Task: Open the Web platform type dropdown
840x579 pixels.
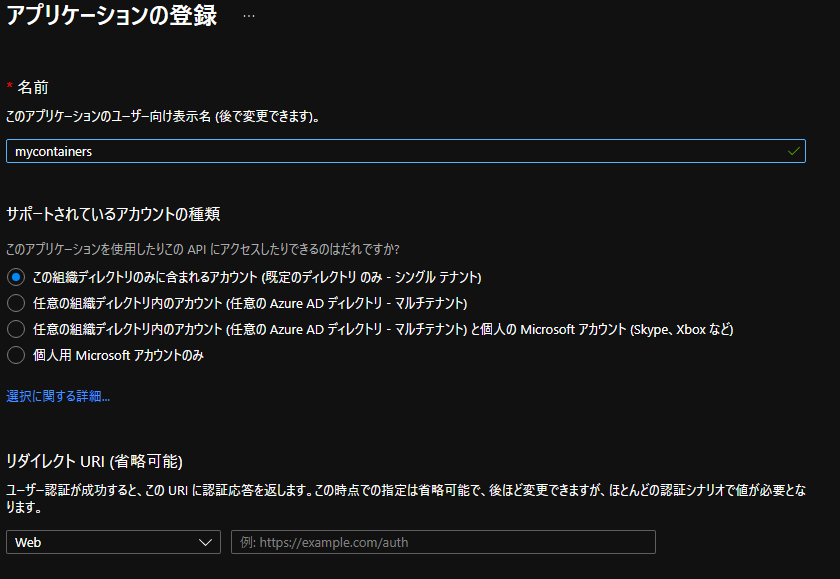Action: coord(113,542)
